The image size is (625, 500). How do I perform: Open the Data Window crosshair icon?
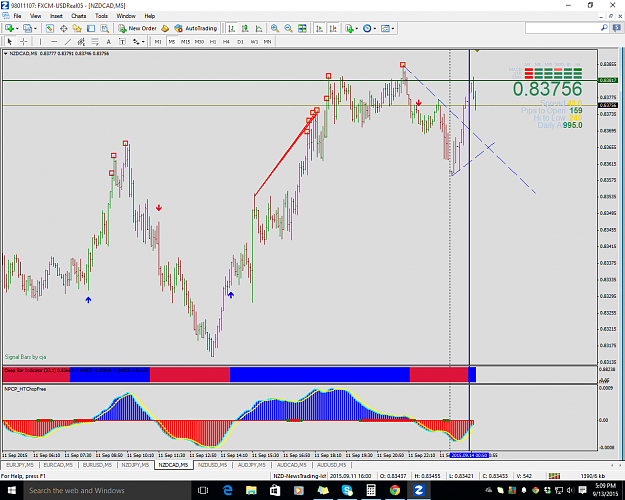pos(63,28)
